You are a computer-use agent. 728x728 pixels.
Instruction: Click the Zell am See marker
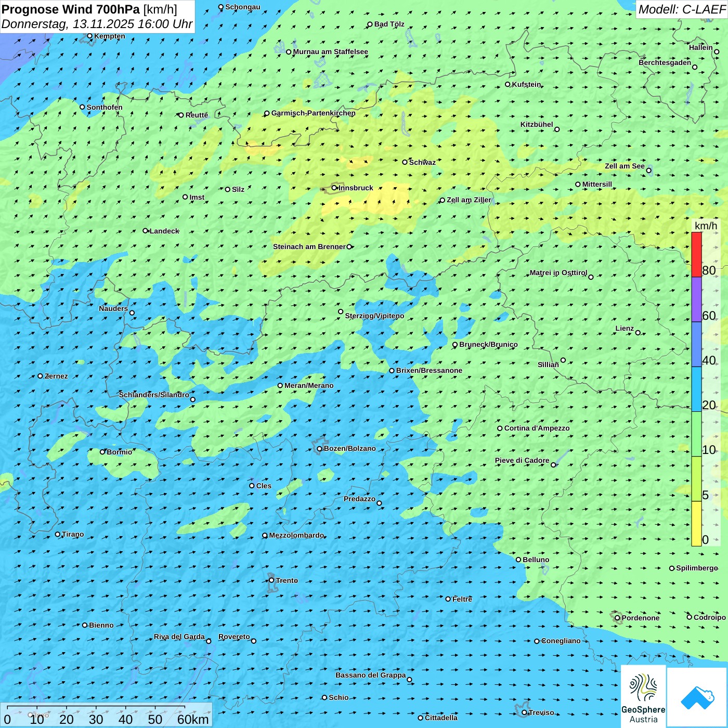click(648, 171)
